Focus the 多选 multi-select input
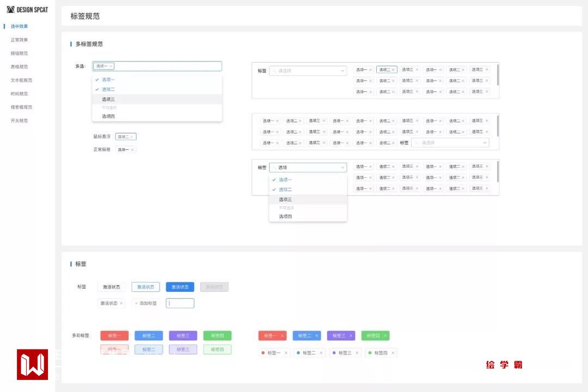 157,66
